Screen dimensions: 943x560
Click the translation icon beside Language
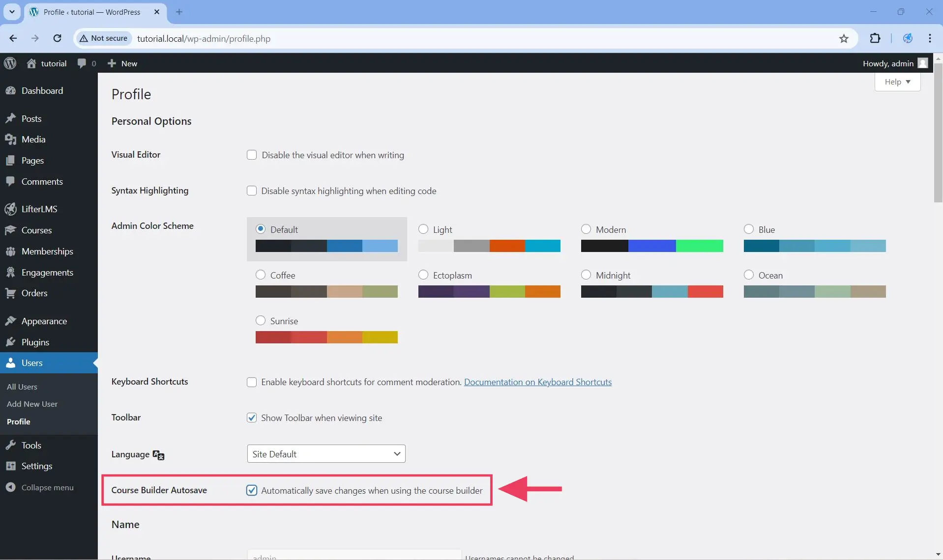pyautogui.click(x=158, y=455)
